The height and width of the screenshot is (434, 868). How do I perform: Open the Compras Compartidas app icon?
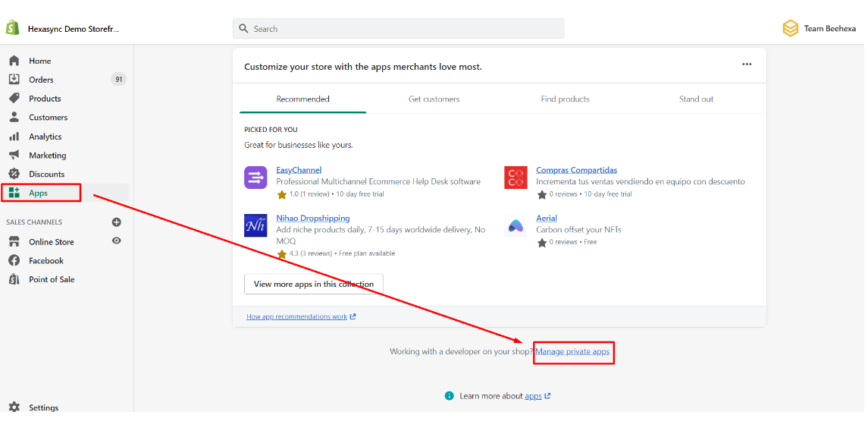(515, 178)
